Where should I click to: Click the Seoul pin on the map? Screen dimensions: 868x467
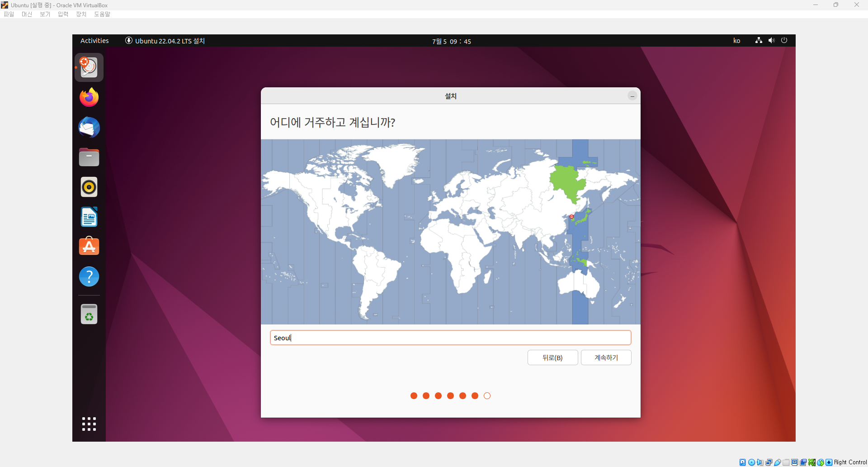[571, 216]
